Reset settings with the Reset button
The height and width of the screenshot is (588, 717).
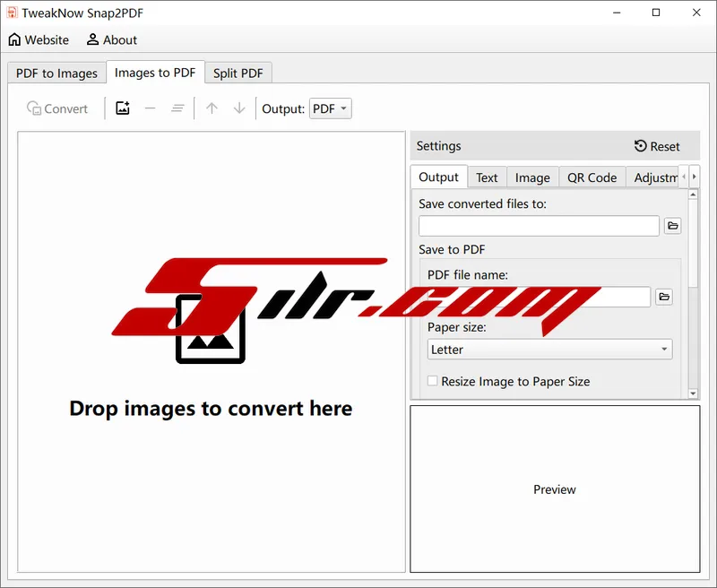pyautogui.click(x=657, y=146)
